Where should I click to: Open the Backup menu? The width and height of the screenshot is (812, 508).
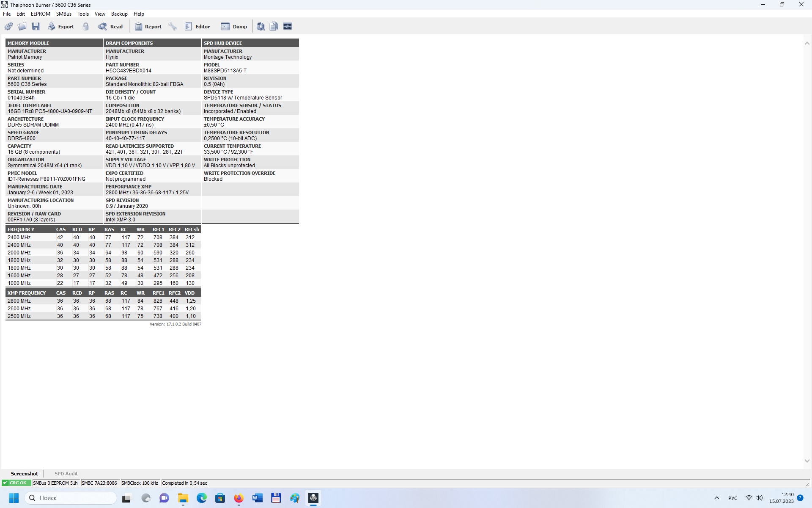(119, 14)
